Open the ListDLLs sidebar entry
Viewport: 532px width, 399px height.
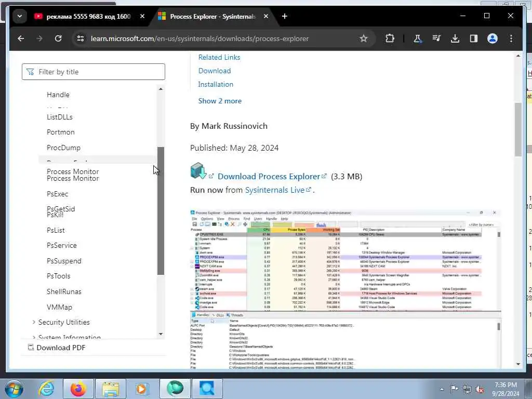click(60, 117)
